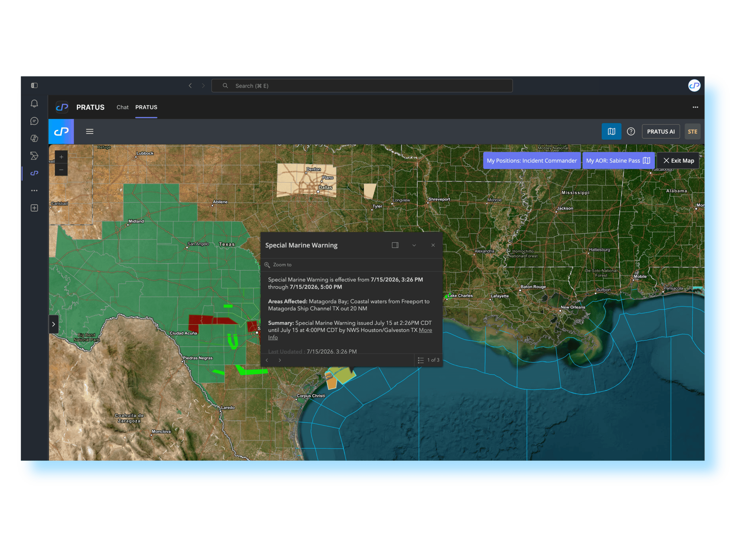
Task: Click Zoom to in the popup
Action: pos(278,265)
